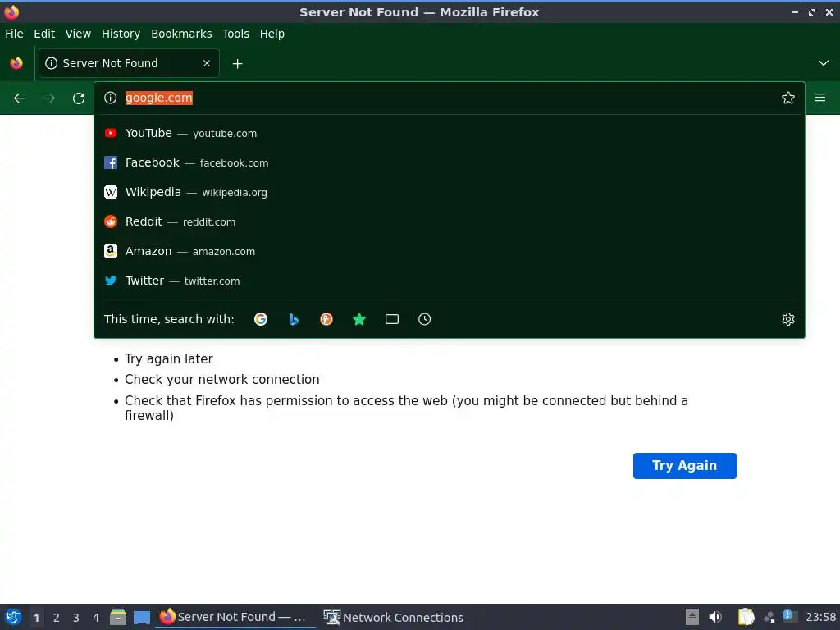Reload the current page
Screen dimensions: 840x630
click(x=79, y=98)
